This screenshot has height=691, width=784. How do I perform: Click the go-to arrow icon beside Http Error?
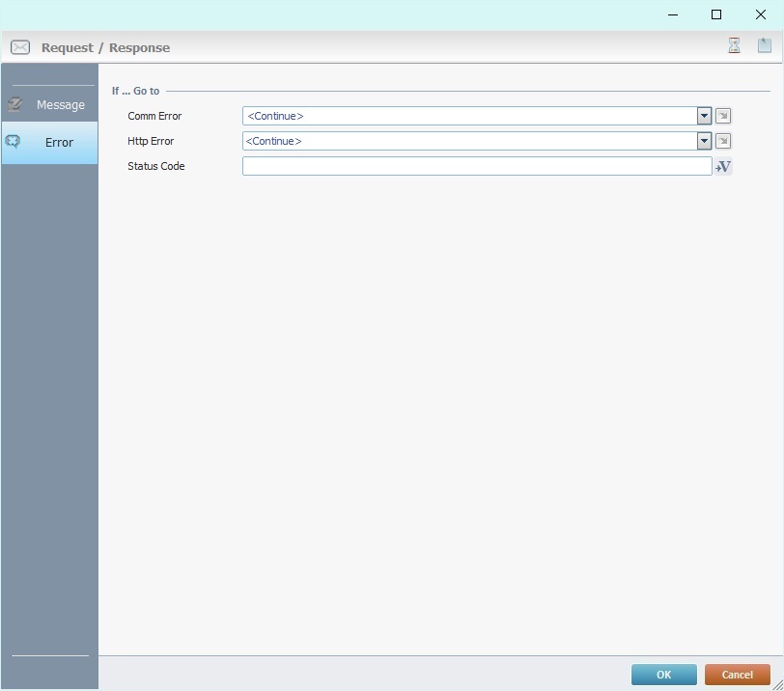723,141
